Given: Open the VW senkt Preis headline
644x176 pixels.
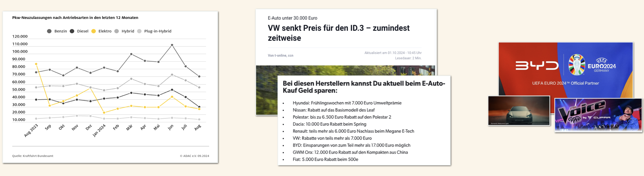Looking at the screenshot, I should pyautogui.click(x=339, y=33).
